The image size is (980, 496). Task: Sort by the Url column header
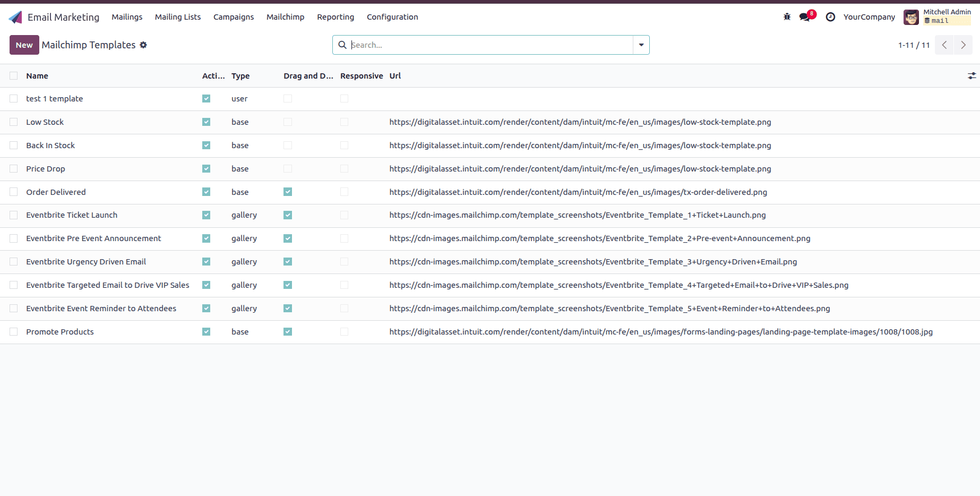(x=395, y=76)
